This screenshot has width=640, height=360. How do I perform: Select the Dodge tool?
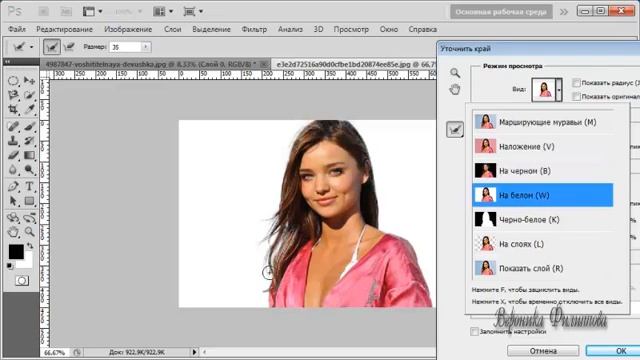click(x=29, y=170)
